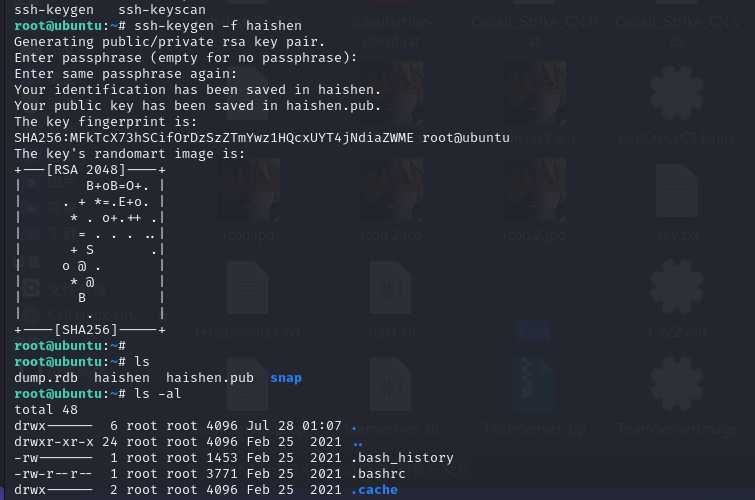Click the 'ssh-keyscan' completion suggestion text

tap(162, 10)
